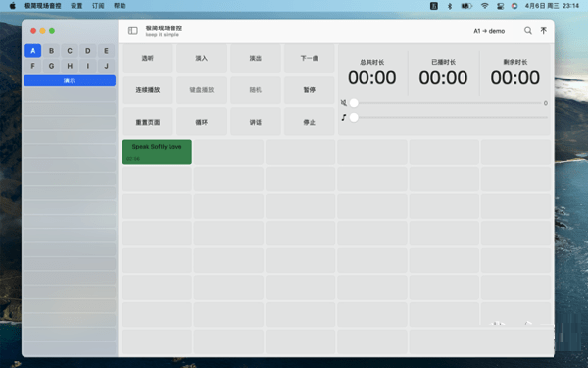Click the 选听 button
588x368 pixels.
tap(148, 58)
